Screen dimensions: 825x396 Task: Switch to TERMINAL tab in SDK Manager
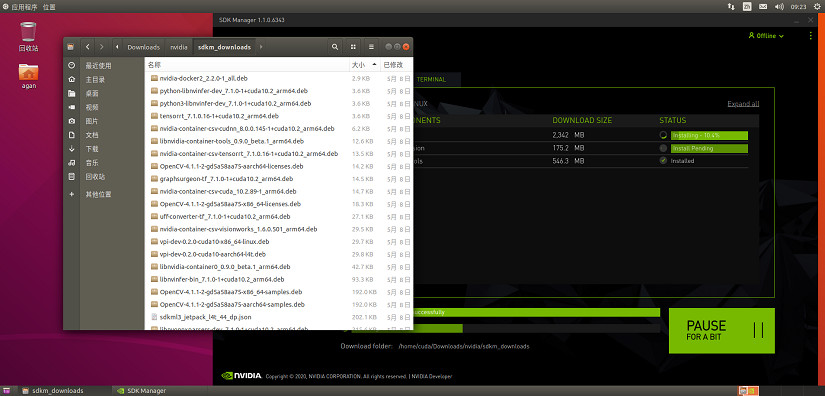tap(431, 79)
